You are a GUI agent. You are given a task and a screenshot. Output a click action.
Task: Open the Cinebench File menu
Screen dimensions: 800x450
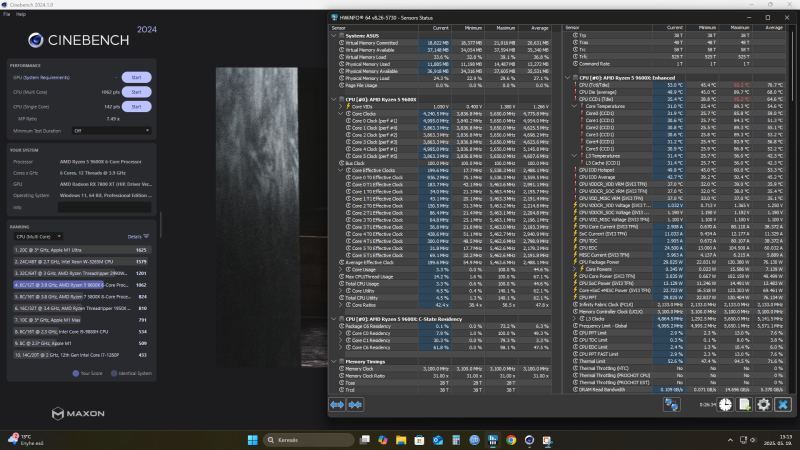[7, 14]
